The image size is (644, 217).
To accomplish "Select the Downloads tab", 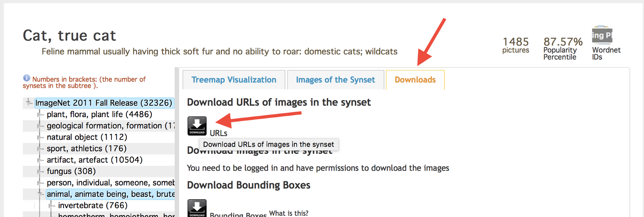I will (x=415, y=80).
